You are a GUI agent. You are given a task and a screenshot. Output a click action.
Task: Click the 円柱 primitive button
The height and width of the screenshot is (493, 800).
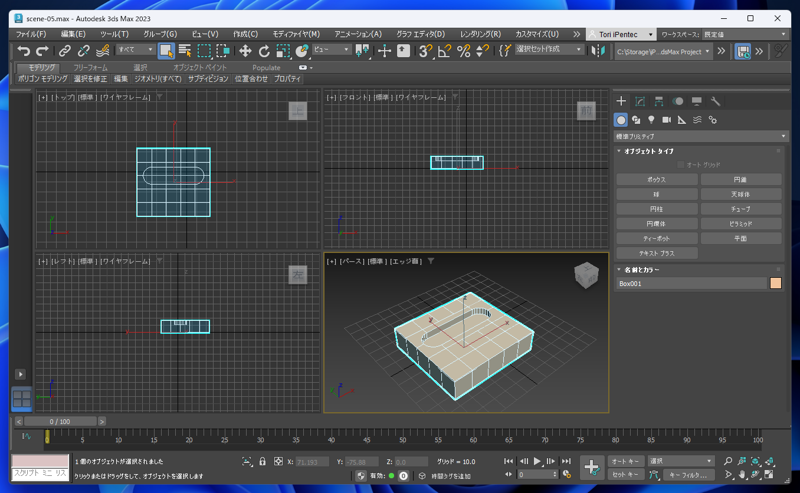pos(657,209)
